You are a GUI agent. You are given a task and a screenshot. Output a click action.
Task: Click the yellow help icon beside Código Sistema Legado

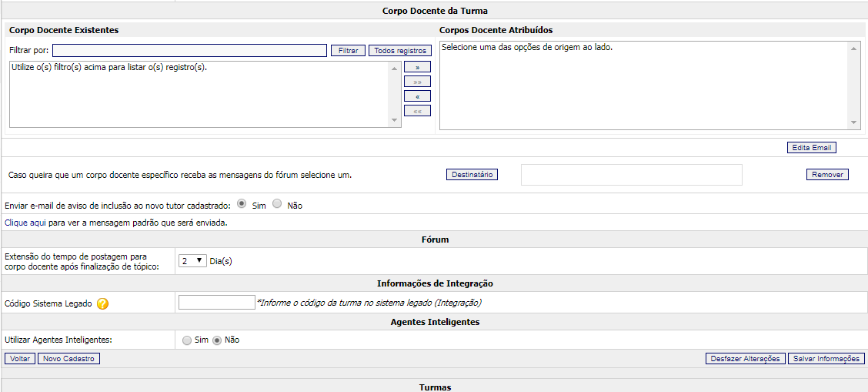click(102, 303)
